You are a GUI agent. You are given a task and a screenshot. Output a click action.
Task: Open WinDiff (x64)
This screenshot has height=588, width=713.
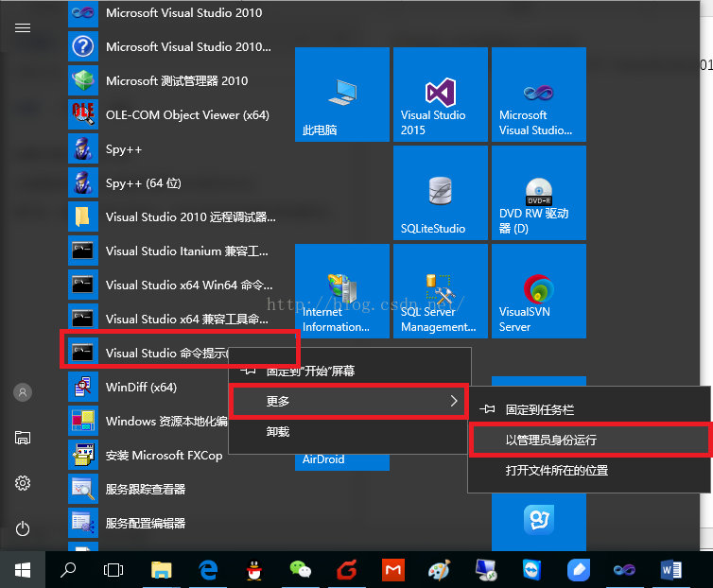coord(148,387)
